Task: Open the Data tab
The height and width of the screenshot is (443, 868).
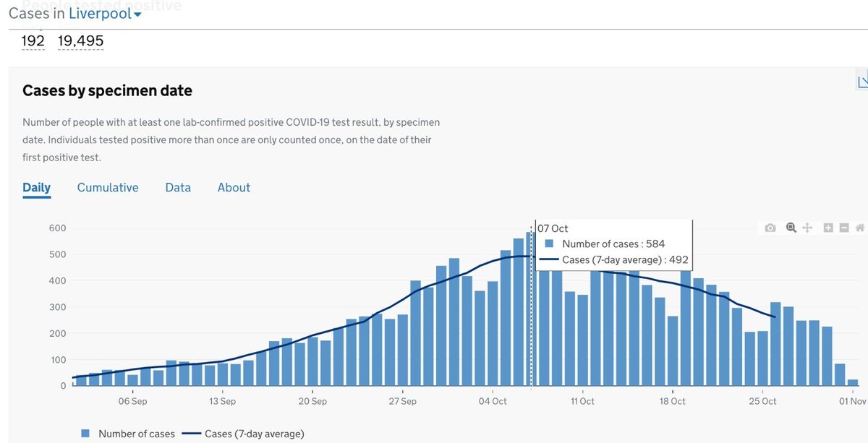Action: pos(177,187)
